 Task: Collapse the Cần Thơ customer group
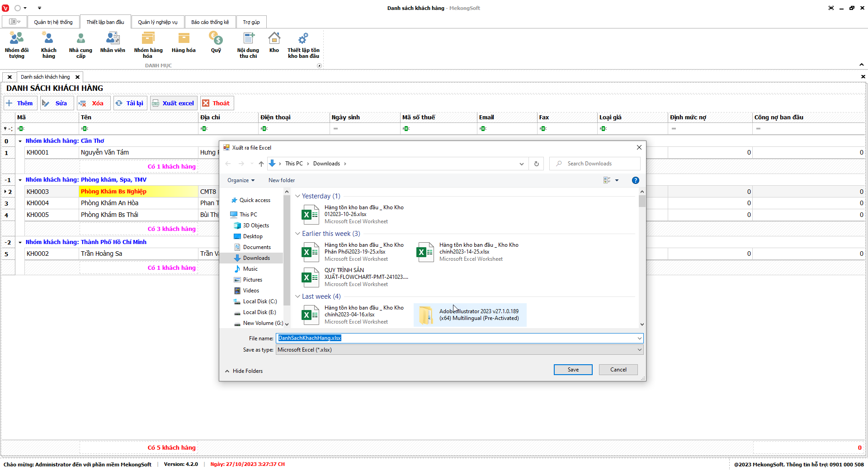click(x=20, y=141)
